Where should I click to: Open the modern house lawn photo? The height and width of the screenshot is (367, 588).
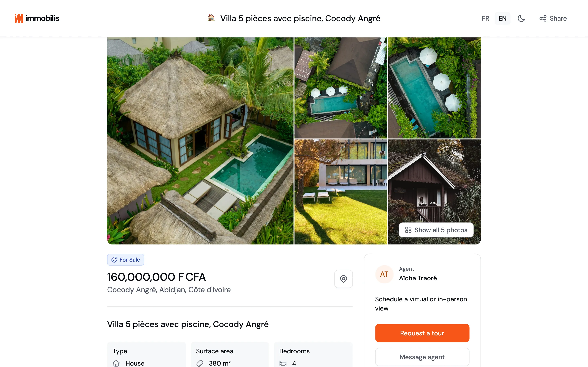341,192
